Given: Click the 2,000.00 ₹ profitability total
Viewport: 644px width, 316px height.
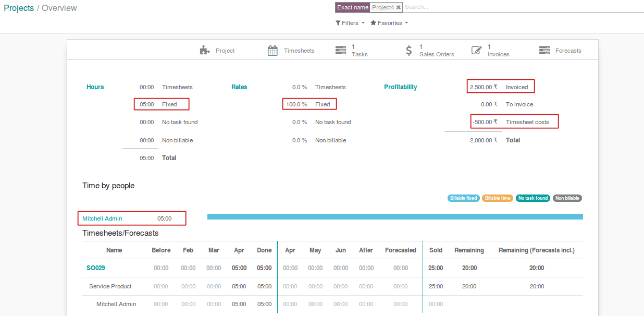Looking at the screenshot, I should (484, 140).
